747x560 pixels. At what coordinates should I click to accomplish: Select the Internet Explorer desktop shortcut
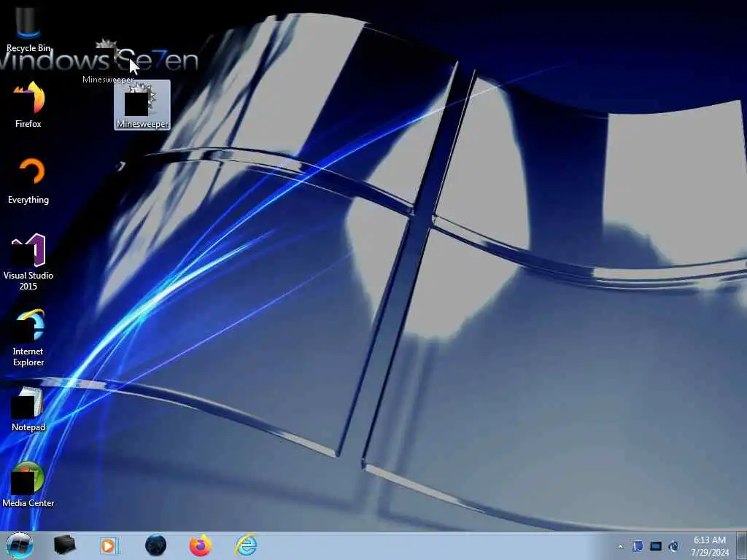28,338
